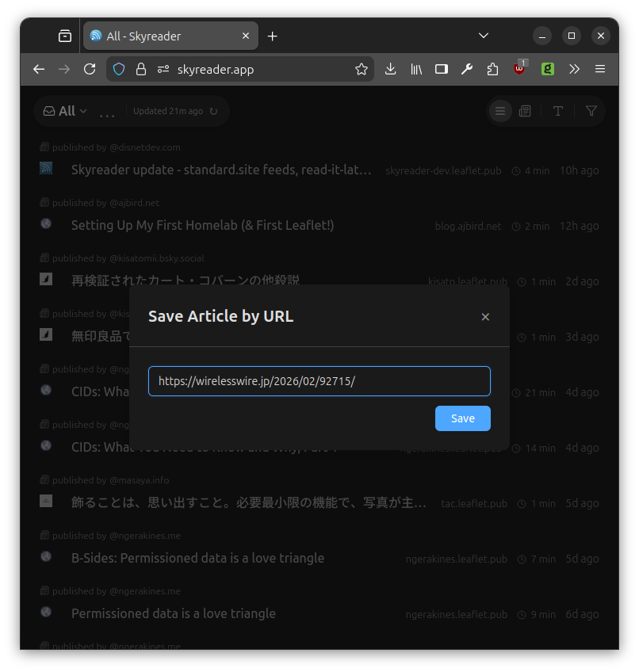Click the Save button in the dialog
The image size is (639, 672).
coord(462,418)
